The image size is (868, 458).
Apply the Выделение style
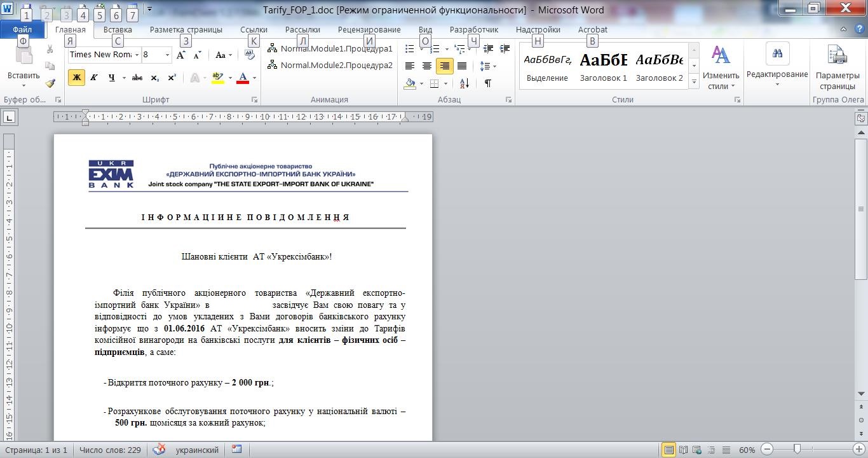[547, 66]
